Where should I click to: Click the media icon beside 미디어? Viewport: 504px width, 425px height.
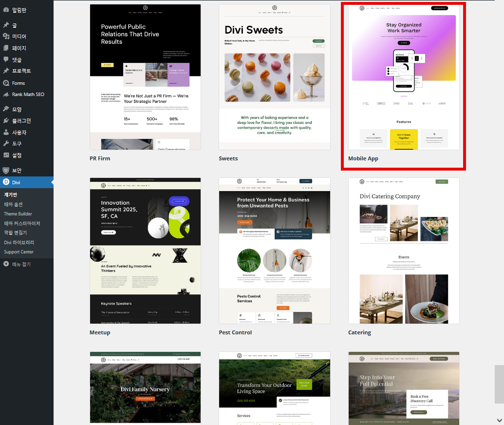[6, 37]
